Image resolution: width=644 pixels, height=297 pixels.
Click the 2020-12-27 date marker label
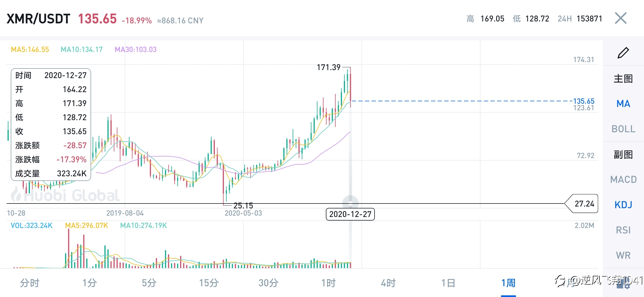350,214
